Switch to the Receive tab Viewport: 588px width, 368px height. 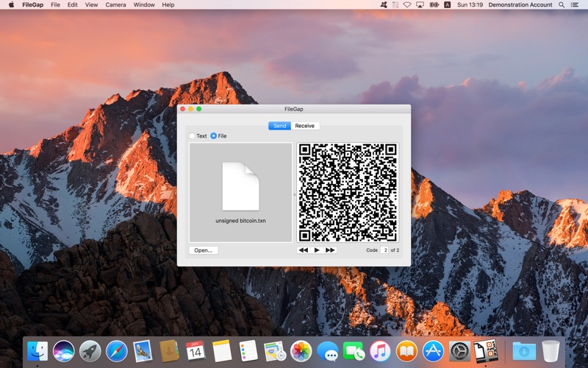[304, 126]
